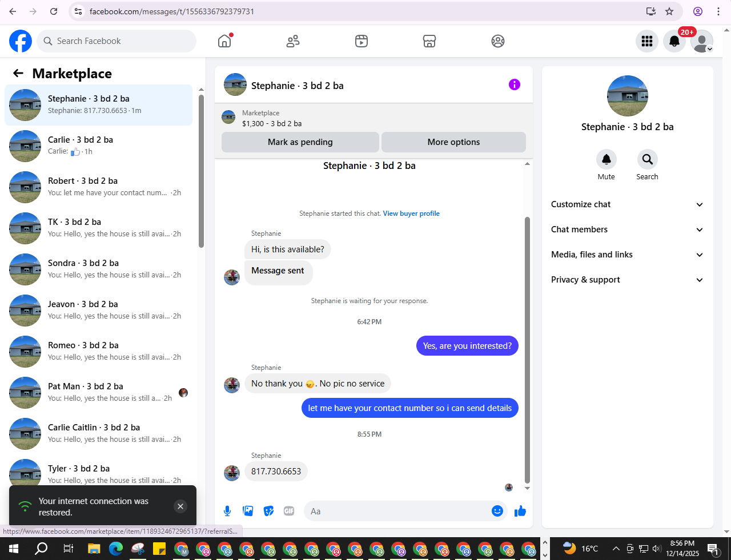
Task: Click the browser address bar URL
Action: tap(172, 11)
